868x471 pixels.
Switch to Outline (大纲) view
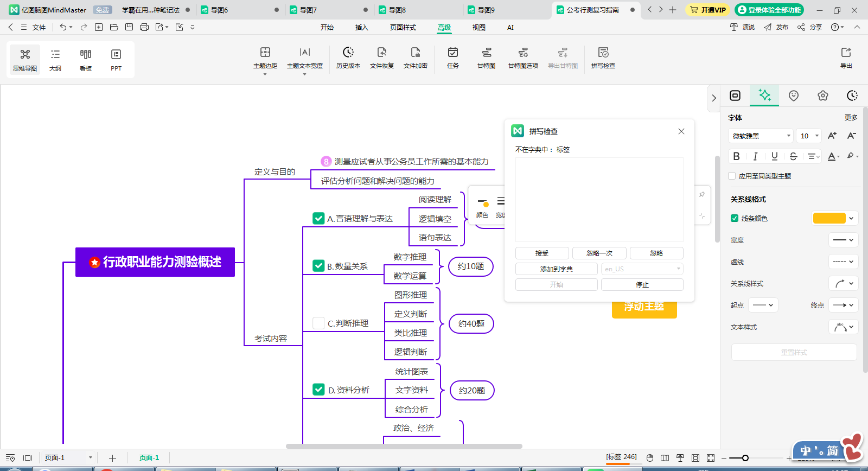click(55, 60)
